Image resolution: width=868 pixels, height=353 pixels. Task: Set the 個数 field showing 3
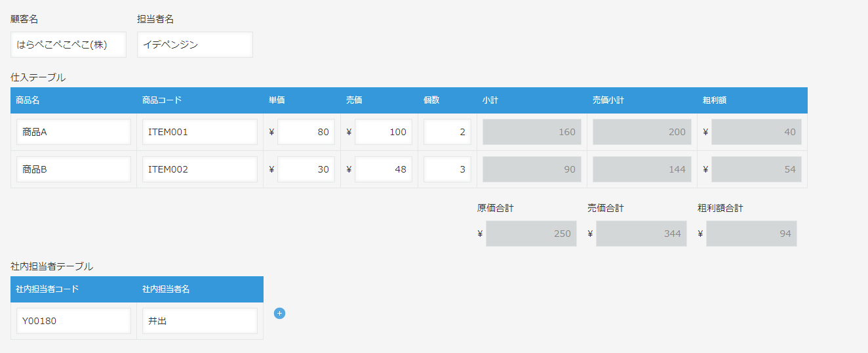click(x=447, y=169)
